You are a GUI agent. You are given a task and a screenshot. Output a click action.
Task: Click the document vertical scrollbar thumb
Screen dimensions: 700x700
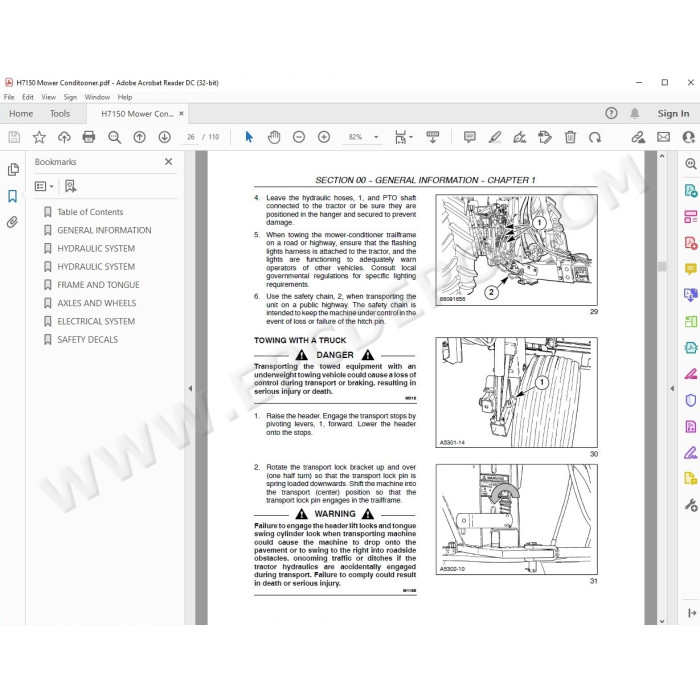click(662, 267)
